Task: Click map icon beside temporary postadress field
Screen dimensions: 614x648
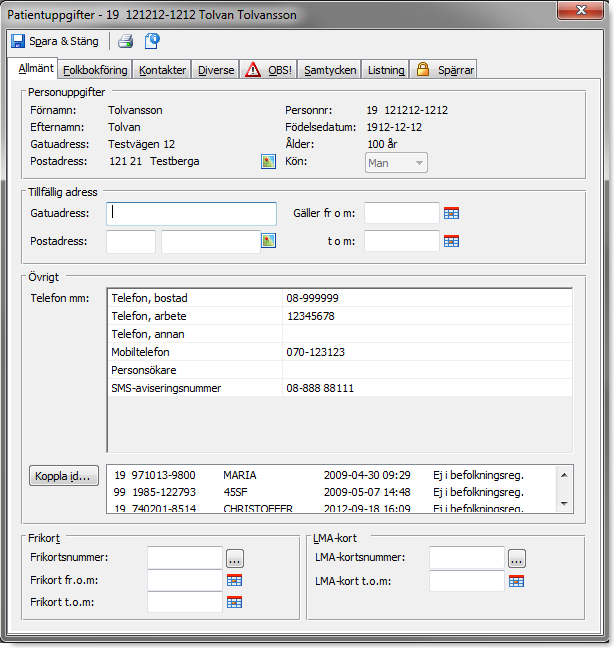Action: point(268,241)
